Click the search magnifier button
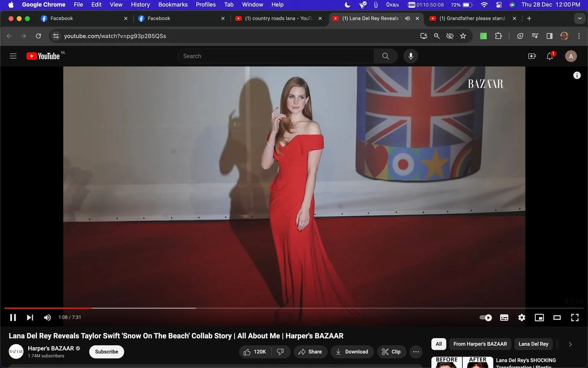588x368 pixels. pyautogui.click(x=385, y=56)
